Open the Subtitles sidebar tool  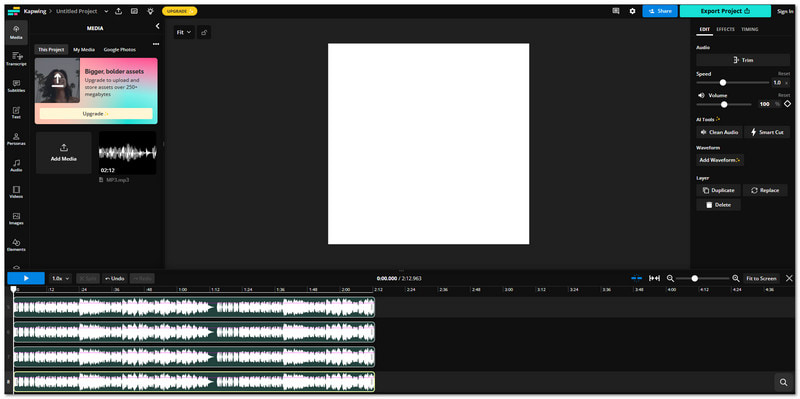tap(16, 86)
